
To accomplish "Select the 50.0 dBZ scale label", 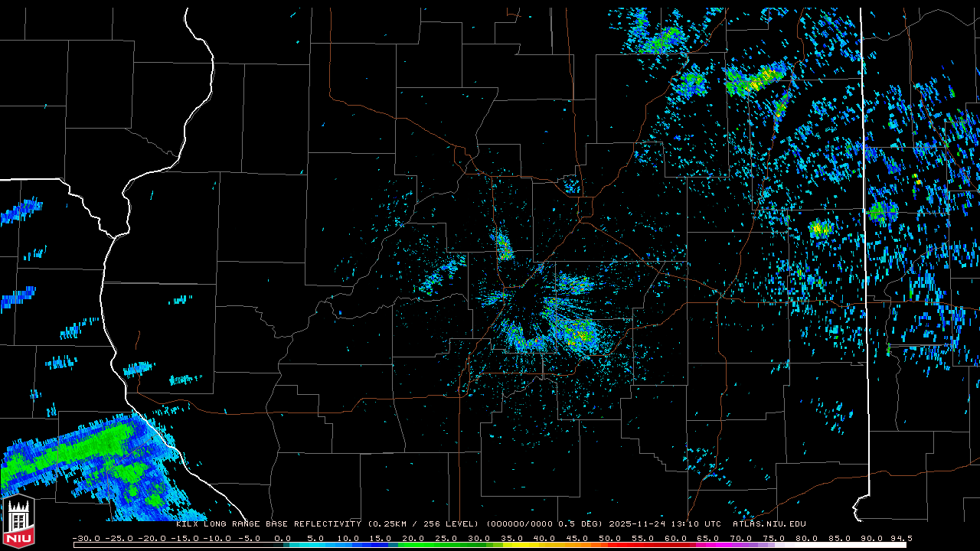I will tap(609, 538).
